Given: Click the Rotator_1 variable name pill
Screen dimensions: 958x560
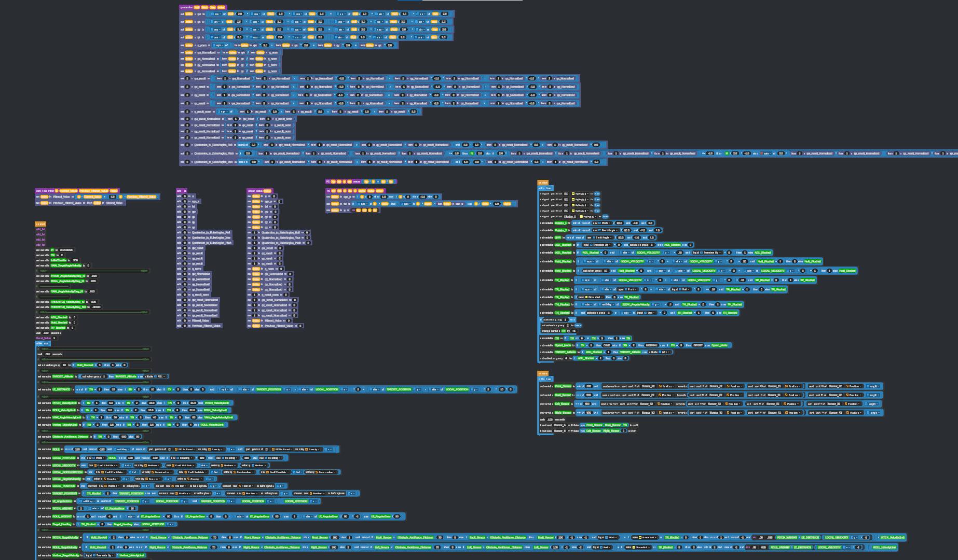Looking at the screenshot, I should click(x=561, y=223).
